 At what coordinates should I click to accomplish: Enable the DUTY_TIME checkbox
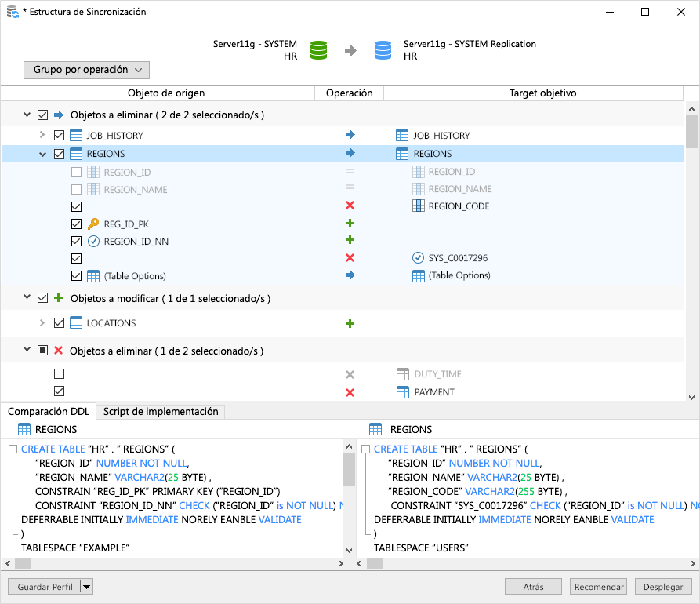(59, 374)
